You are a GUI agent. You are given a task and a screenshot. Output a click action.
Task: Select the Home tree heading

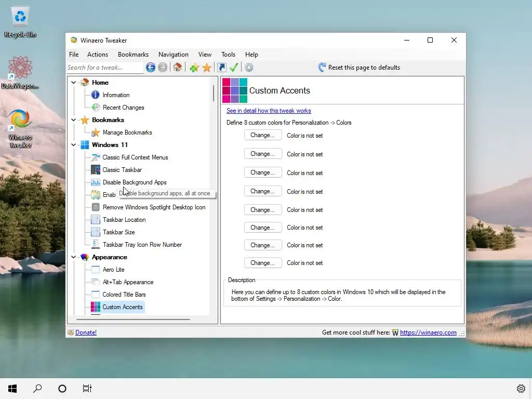[x=100, y=83]
